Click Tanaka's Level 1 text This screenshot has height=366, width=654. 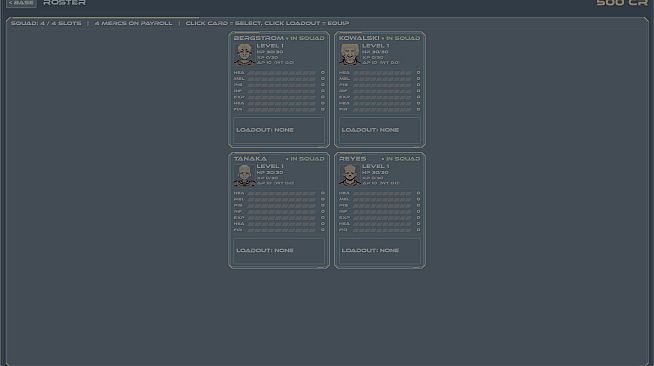click(x=270, y=166)
